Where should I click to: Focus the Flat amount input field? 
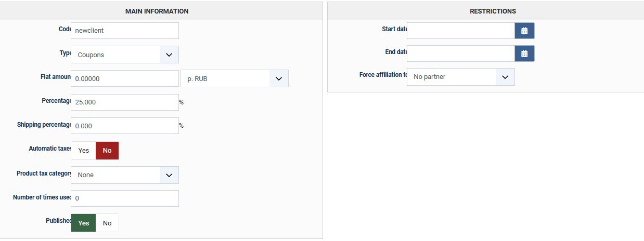[124, 79]
